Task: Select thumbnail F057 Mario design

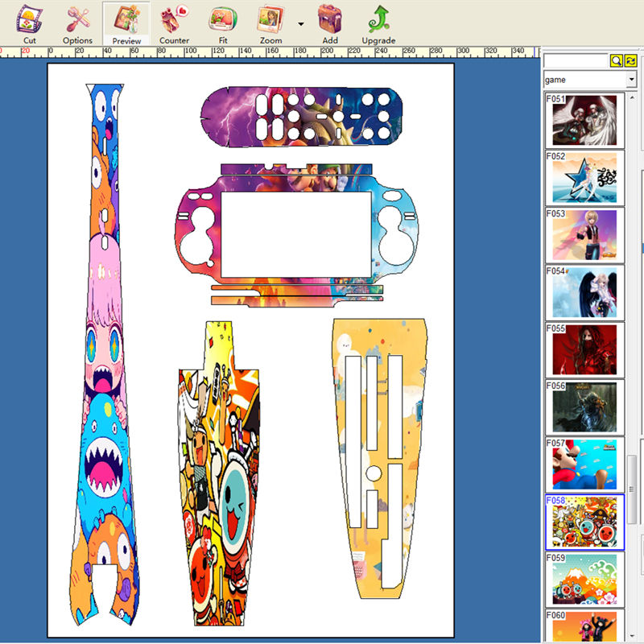Action: pos(584,464)
